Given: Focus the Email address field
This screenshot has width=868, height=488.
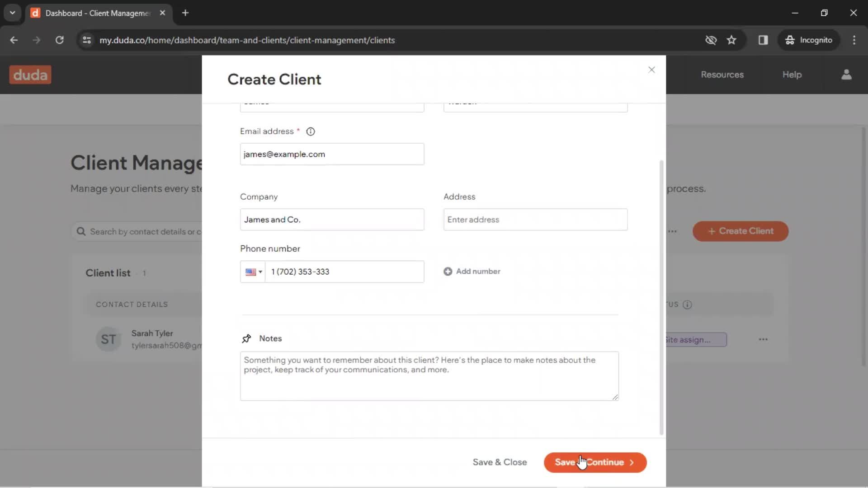Looking at the screenshot, I should 332,154.
